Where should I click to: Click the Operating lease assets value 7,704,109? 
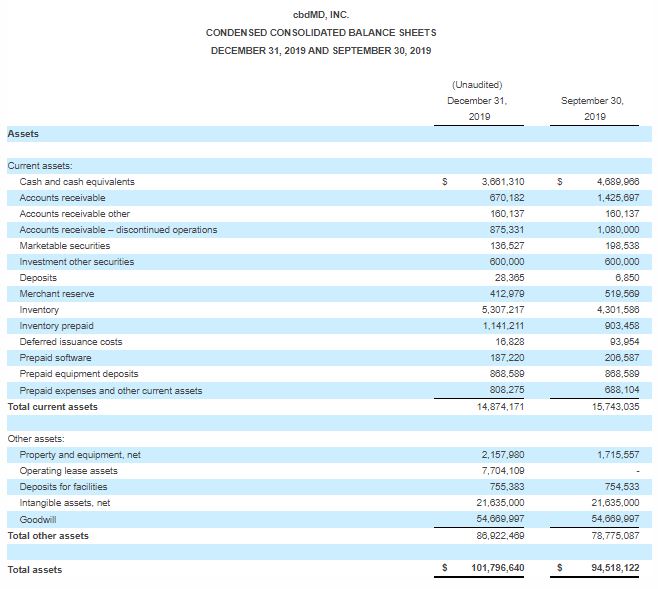(x=502, y=471)
